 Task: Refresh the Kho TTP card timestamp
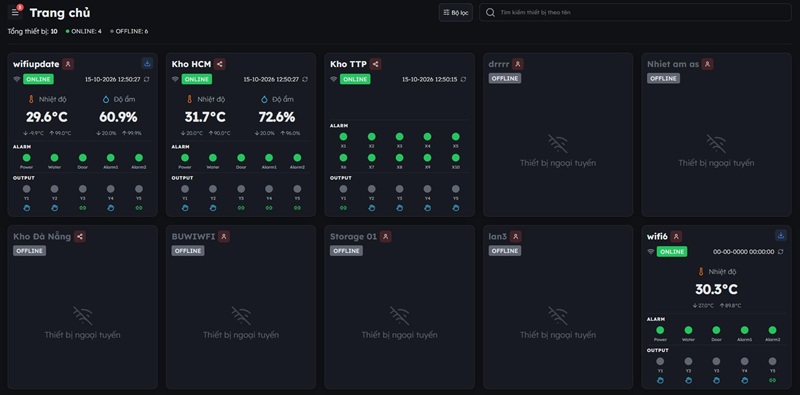(x=463, y=79)
